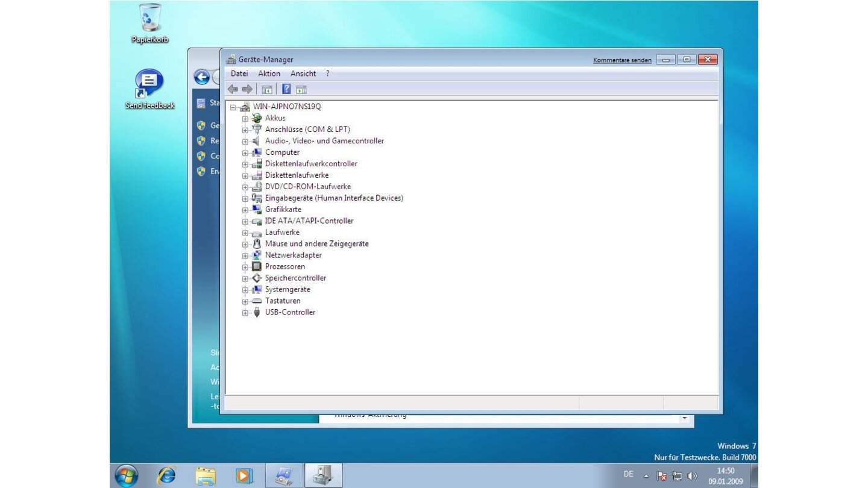Expand the Netzwerkadapter node
Image resolution: width=868 pixels, height=488 pixels.
245,256
